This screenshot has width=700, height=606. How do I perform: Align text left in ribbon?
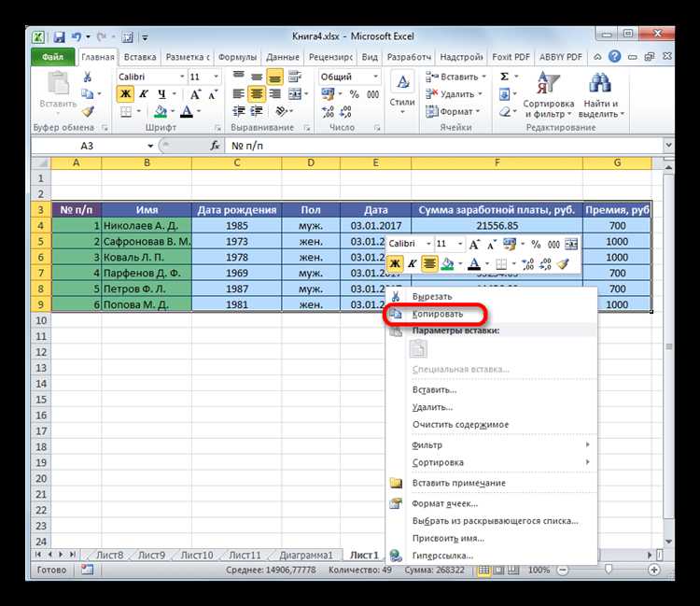pos(239,93)
